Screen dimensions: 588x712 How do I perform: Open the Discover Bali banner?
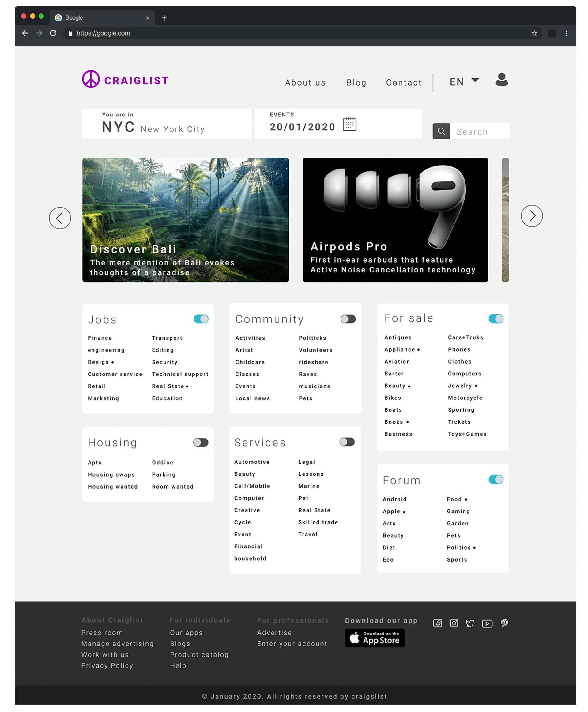(186, 220)
